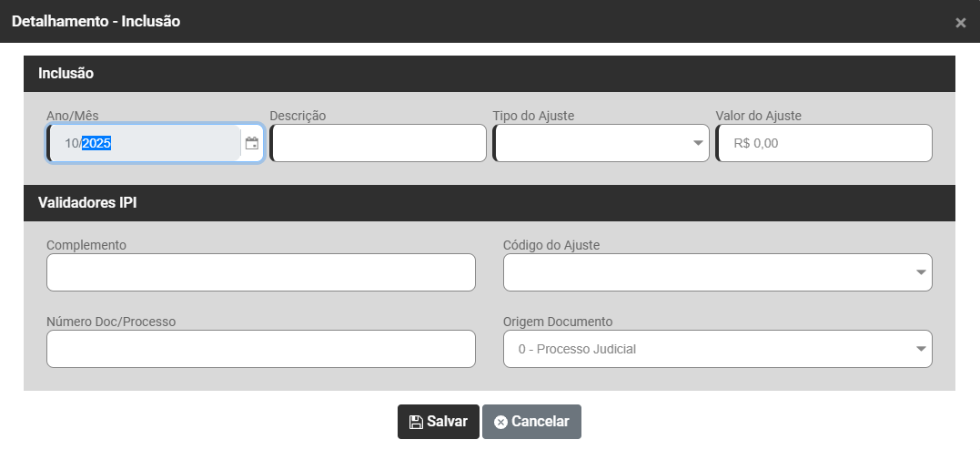This screenshot has width=980, height=450.
Task: Click the "Detalhamento - Inclusão" dialog title
Action: [x=96, y=21]
